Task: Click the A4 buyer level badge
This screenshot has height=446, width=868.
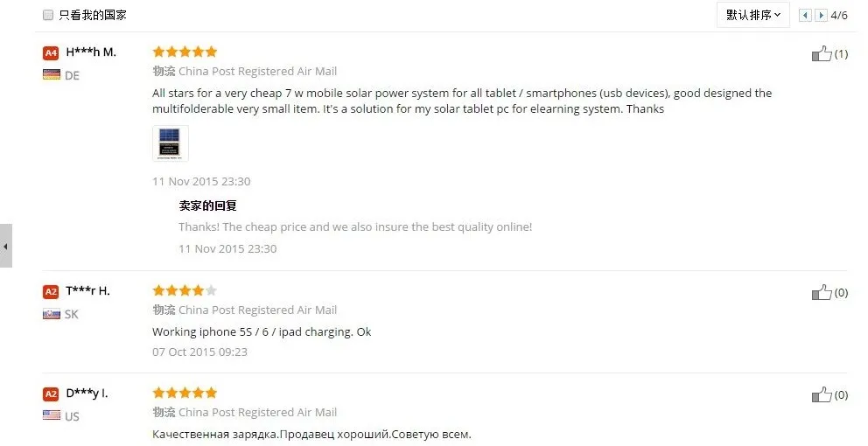Action: [x=51, y=52]
